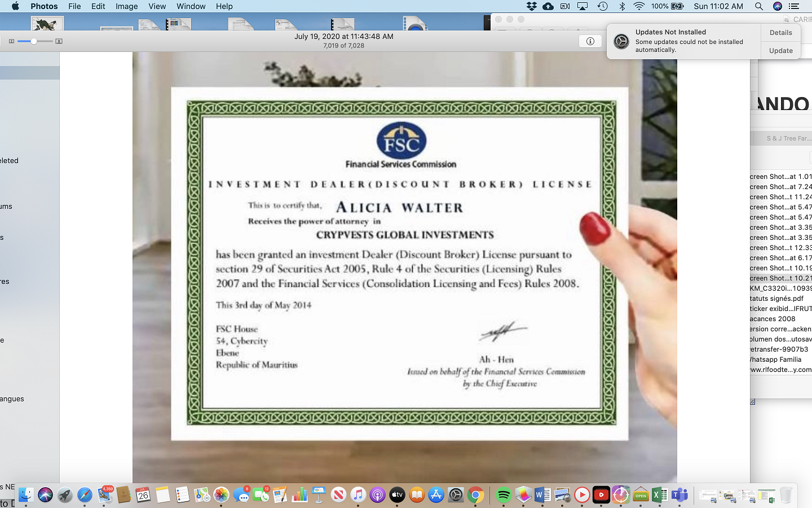
Task: Open Launchpad in the Dock
Action: (65, 495)
